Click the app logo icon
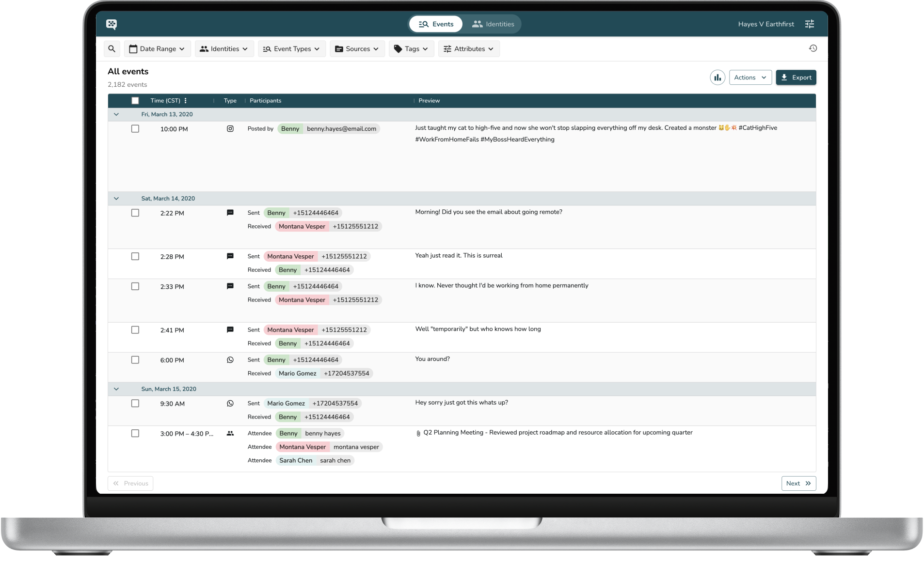Image resolution: width=924 pixels, height=563 pixels. pos(112,24)
